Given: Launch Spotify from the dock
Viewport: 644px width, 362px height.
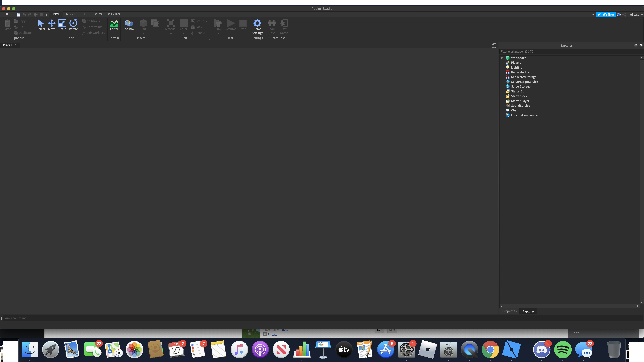Looking at the screenshot, I should tap(562, 349).
